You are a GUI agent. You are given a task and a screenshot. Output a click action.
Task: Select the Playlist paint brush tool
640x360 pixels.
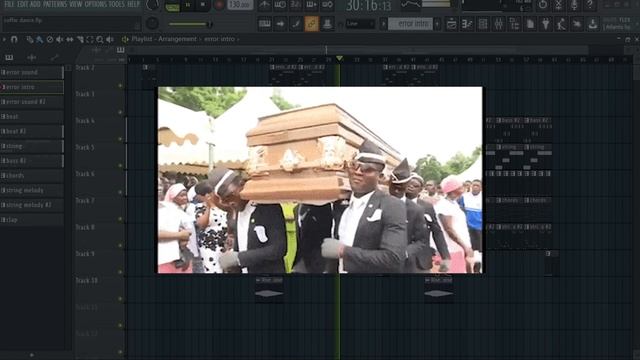click(x=40, y=39)
